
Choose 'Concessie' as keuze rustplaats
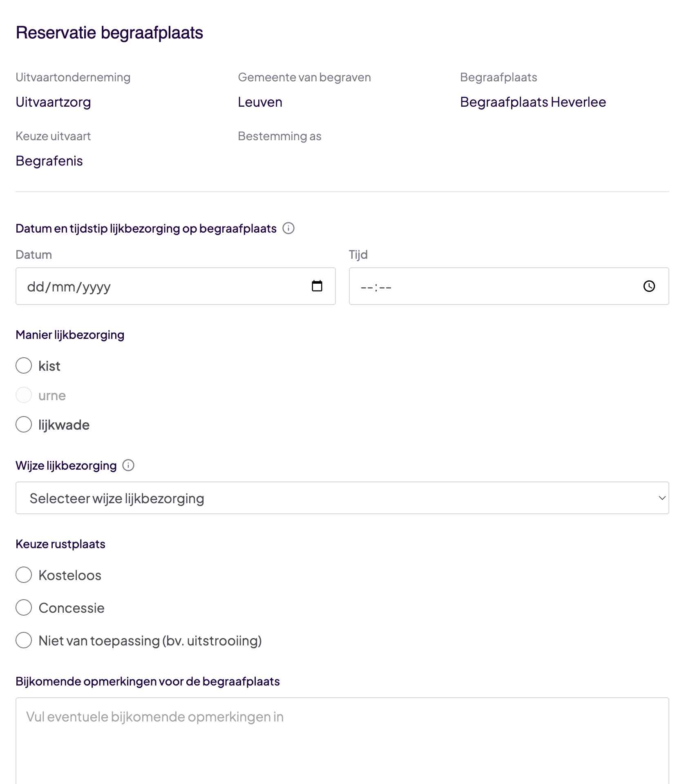[24, 608]
